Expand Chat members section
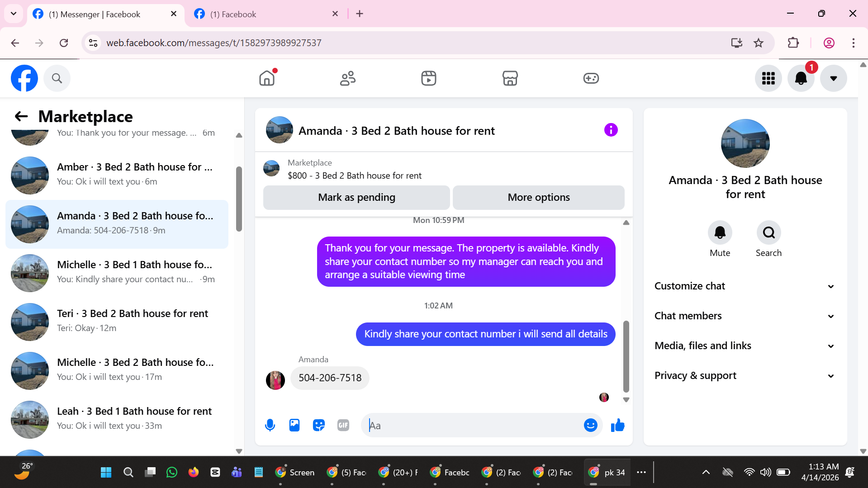This screenshot has height=488, width=868. click(x=745, y=316)
